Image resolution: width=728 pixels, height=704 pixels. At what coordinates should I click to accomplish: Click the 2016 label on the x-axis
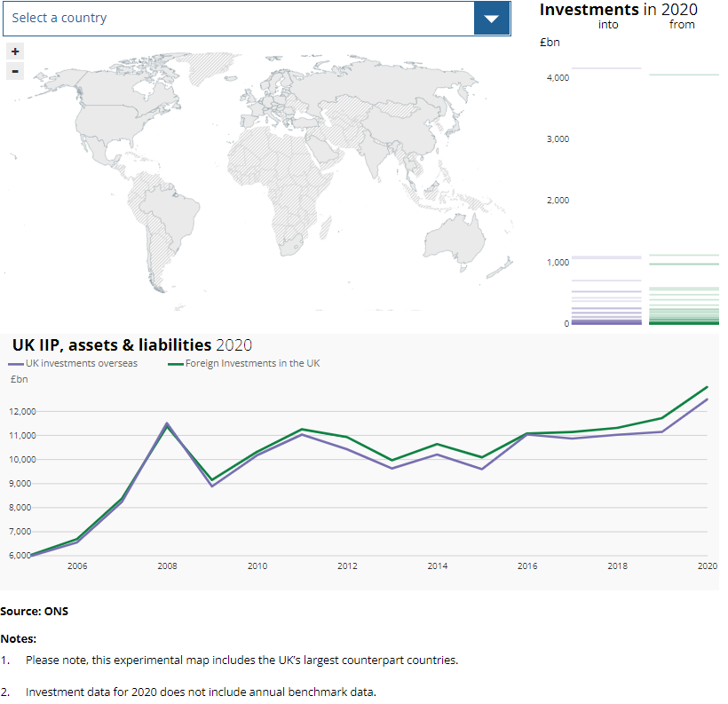coord(527,566)
